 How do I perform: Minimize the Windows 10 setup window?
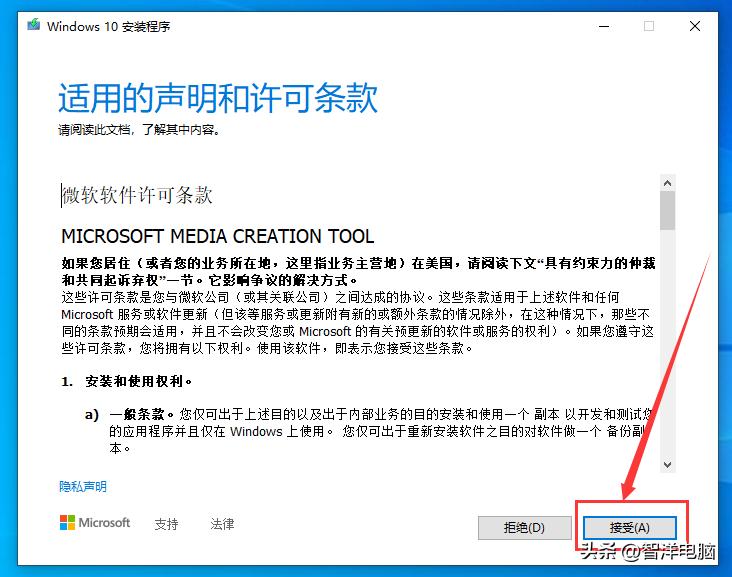(604, 26)
